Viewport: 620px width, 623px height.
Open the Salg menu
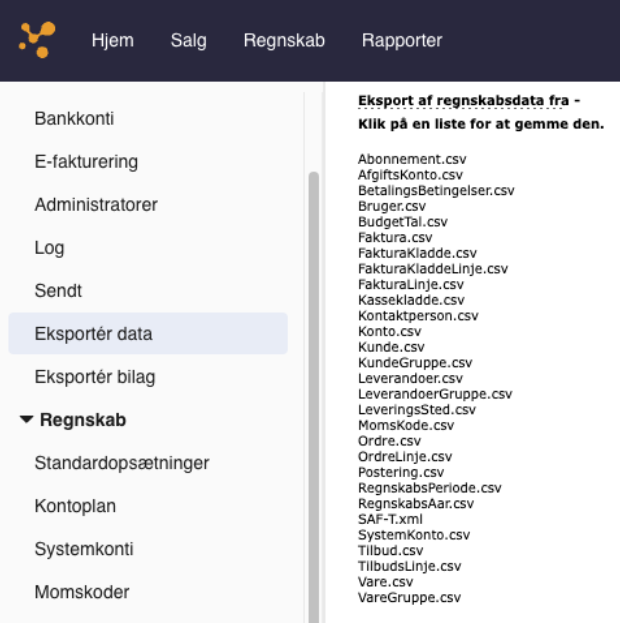(188, 40)
